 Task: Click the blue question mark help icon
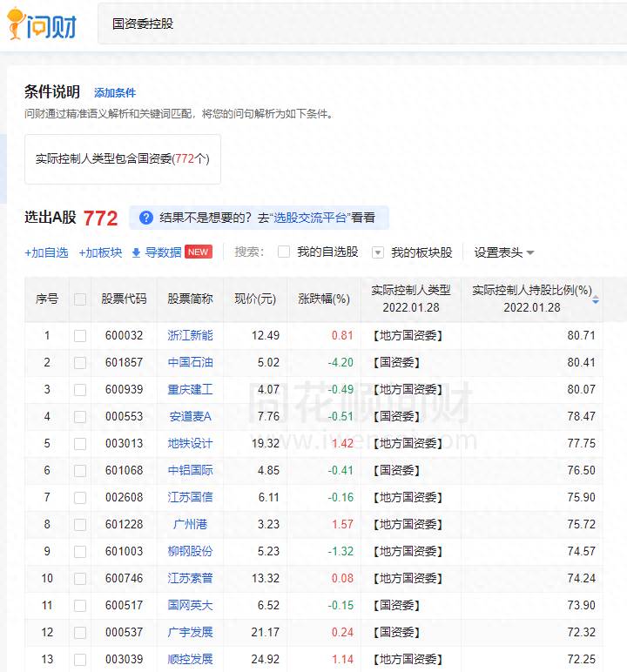[146, 218]
